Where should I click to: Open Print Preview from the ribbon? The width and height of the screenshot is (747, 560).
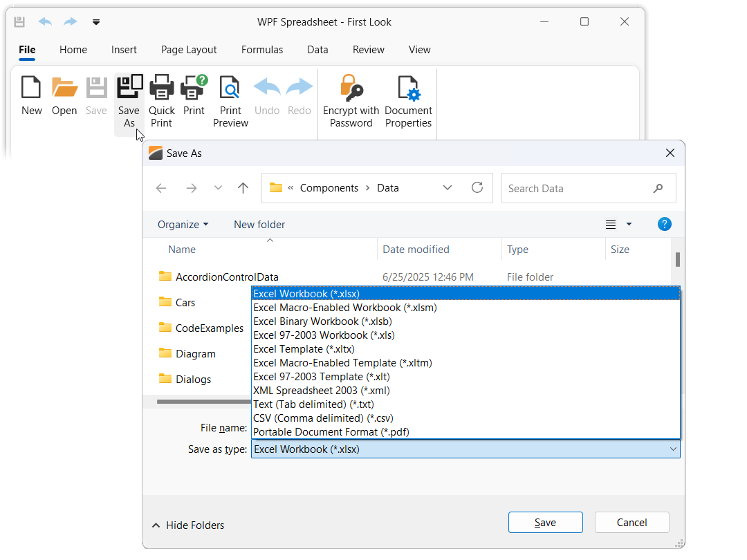(x=230, y=102)
